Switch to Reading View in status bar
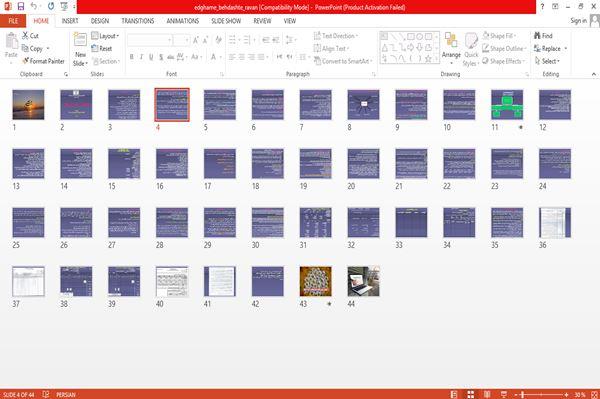600x399 pixels. tap(487, 394)
